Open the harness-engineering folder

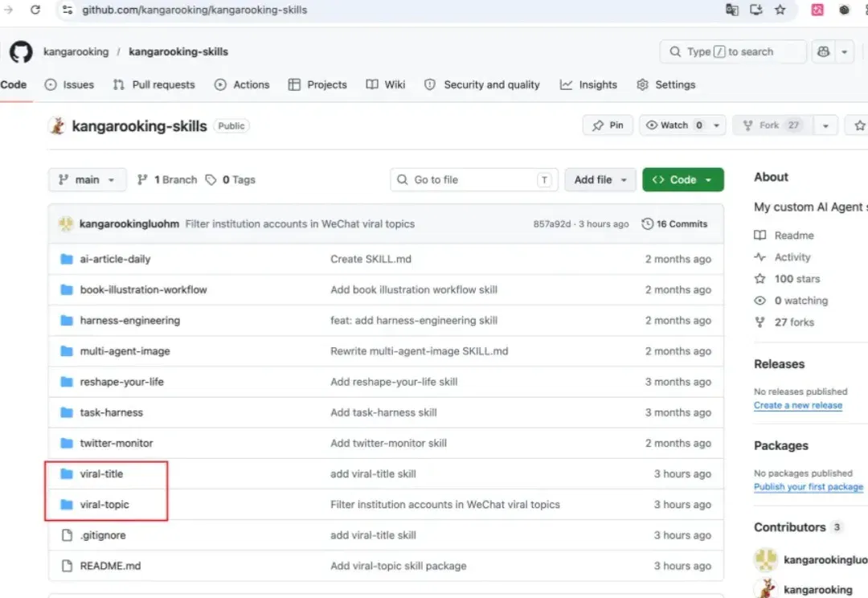pos(130,320)
